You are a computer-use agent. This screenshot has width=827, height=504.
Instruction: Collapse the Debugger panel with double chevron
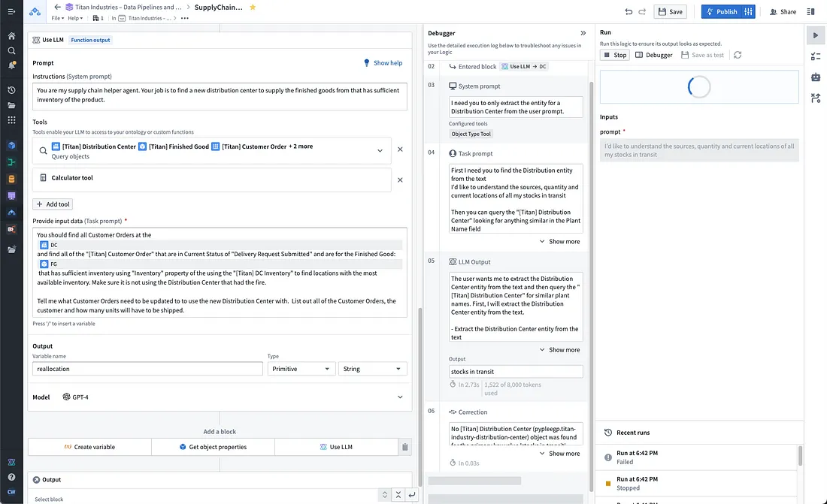(x=583, y=33)
